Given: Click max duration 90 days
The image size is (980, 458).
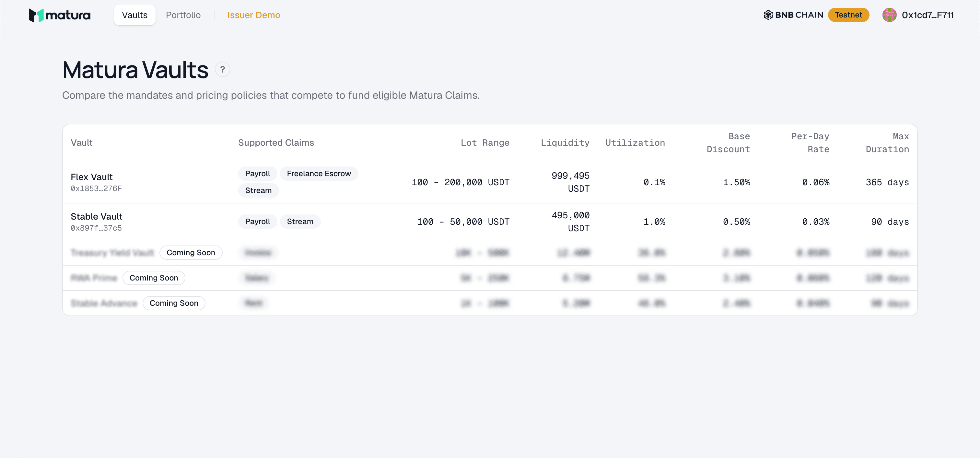Looking at the screenshot, I should pos(890,222).
